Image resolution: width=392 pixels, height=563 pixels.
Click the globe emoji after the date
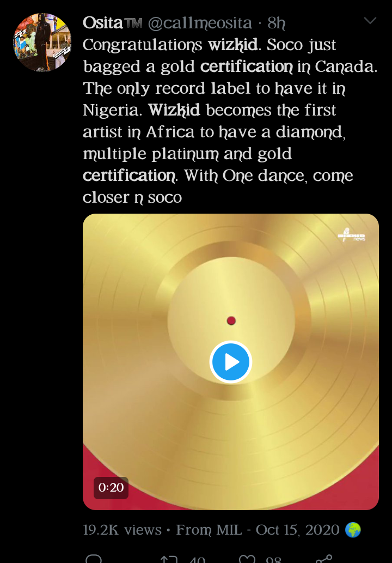pyautogui.click(x=353, y=530)
